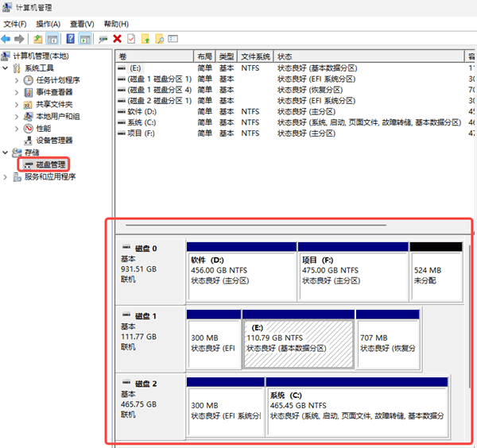Sort by the 类型 column header
The image size is (477, 448).
(227, 56)
